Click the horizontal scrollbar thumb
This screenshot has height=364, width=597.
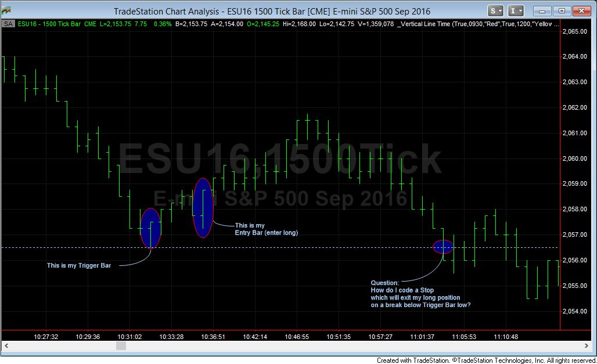coord(121,346)
